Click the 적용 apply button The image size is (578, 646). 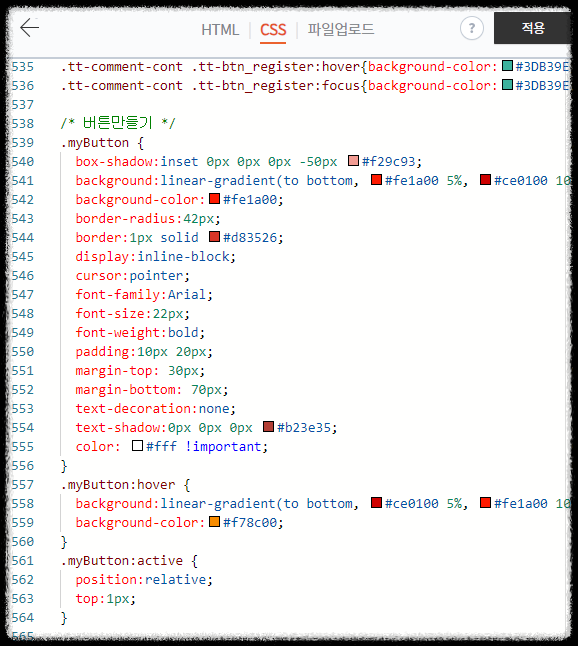533,28
